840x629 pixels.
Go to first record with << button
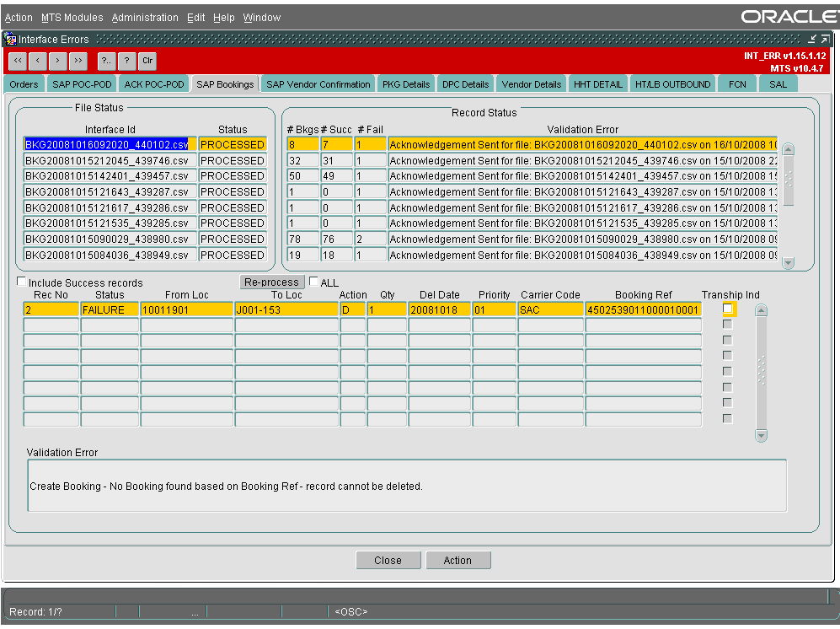(18, 62)
